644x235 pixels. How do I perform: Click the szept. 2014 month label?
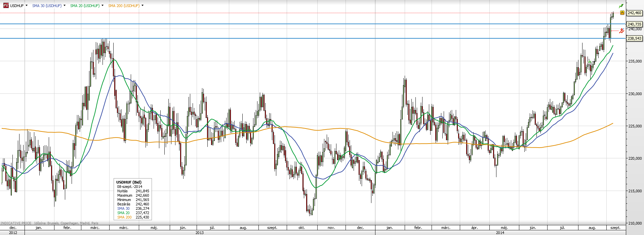click(x=615, y=228)
